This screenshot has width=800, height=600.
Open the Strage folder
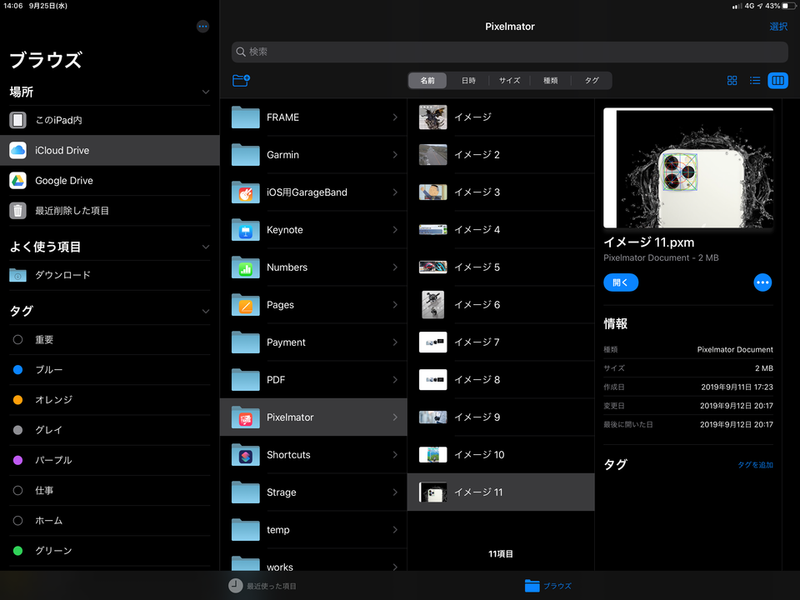314,492
